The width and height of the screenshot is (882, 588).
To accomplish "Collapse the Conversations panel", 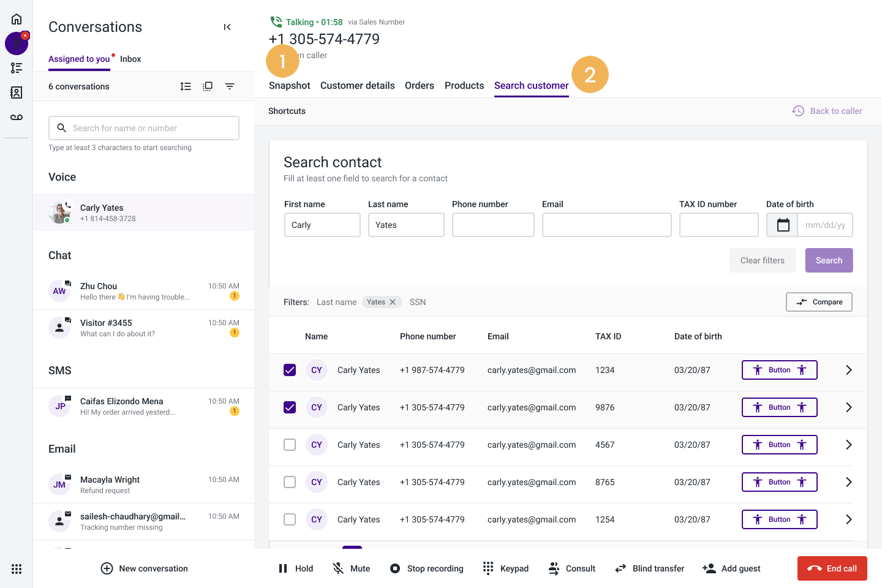I will [227, 27].
